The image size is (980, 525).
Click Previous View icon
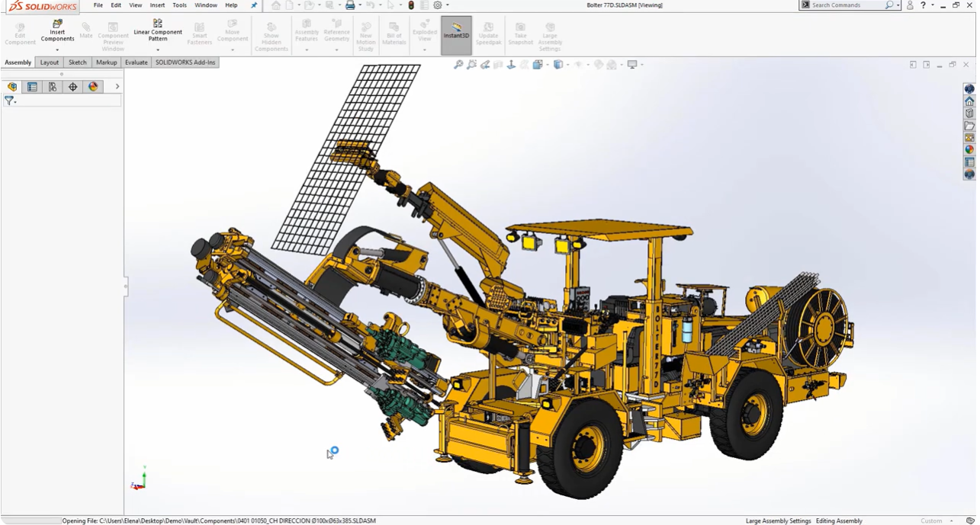click(485, 65)
